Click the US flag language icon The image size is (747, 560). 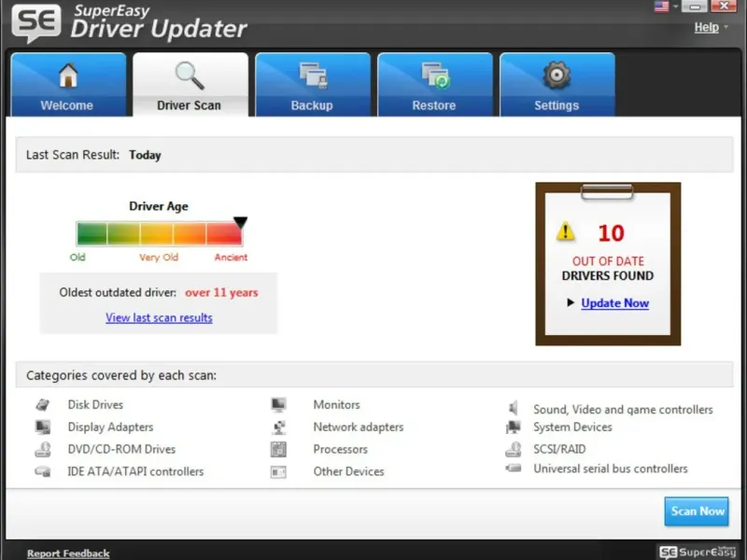point(661,7)
